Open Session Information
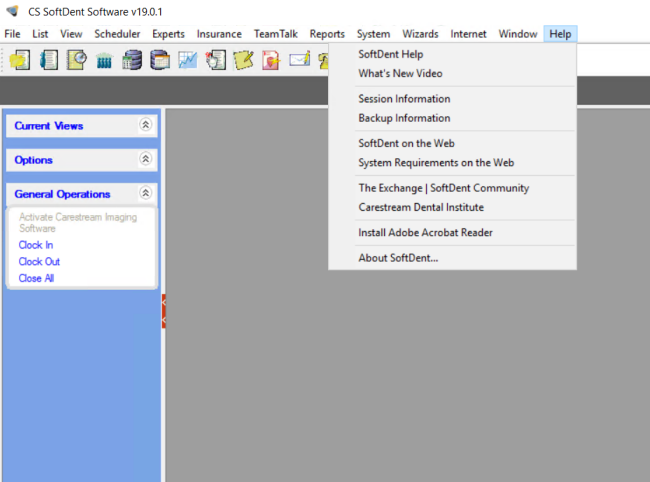Image resolution: width=650 pixels, height=482 pixels. 452,99
